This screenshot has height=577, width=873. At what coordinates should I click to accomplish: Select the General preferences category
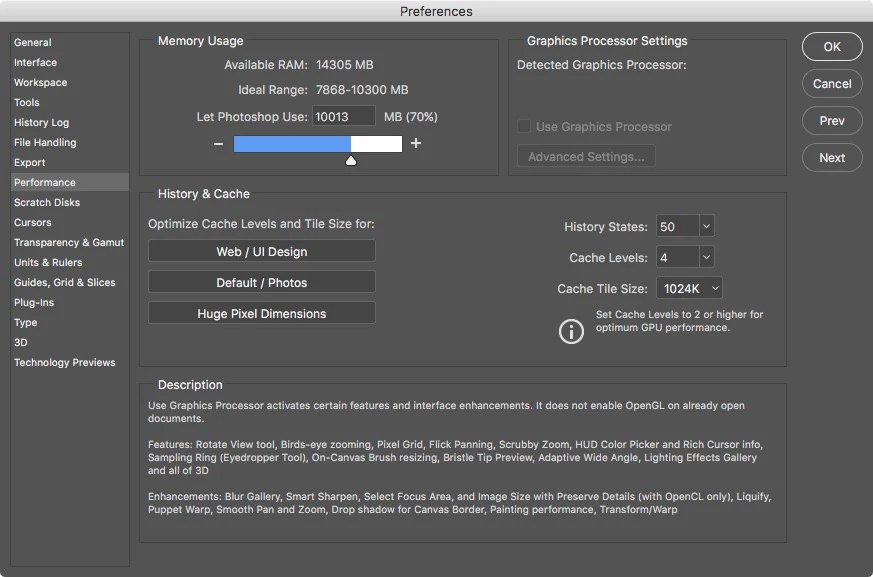[70, 42]
